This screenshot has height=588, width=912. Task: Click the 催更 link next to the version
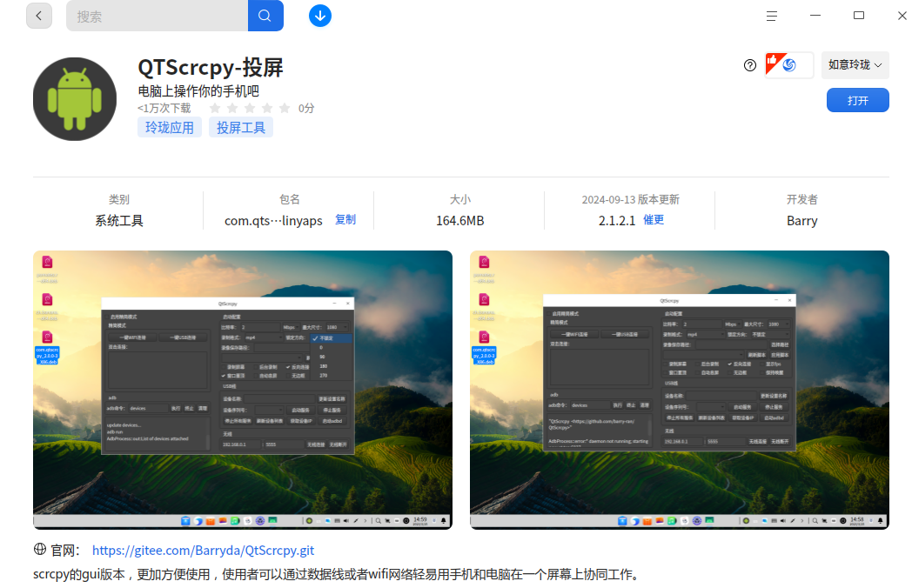654,219
